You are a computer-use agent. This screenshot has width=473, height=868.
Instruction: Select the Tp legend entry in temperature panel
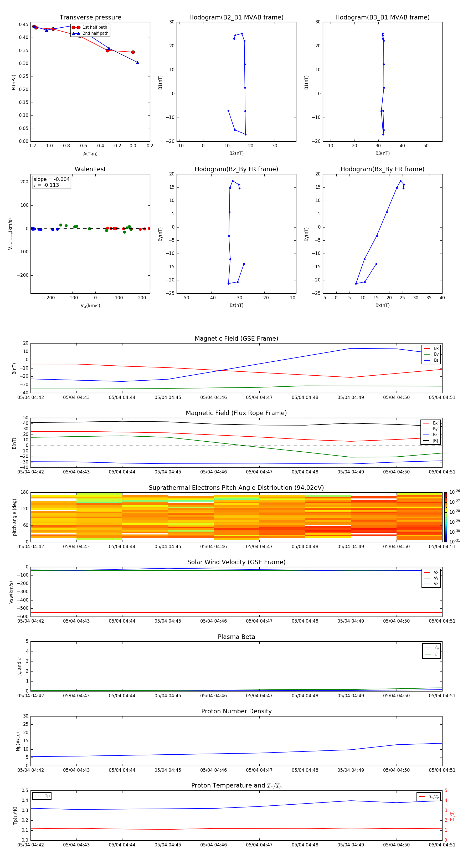(42, 796)
